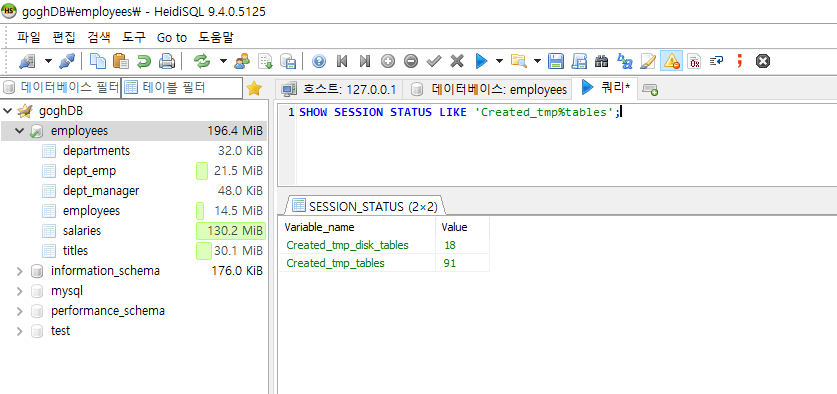The image size is (837, 394).
Task: Click the Insert row plus icon
Action: point(388,61)
